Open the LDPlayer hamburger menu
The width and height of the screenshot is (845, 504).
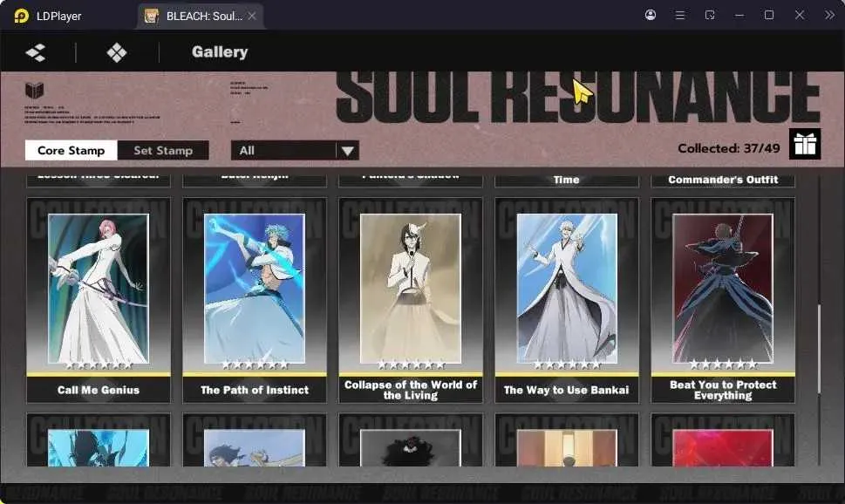[680, 15]
